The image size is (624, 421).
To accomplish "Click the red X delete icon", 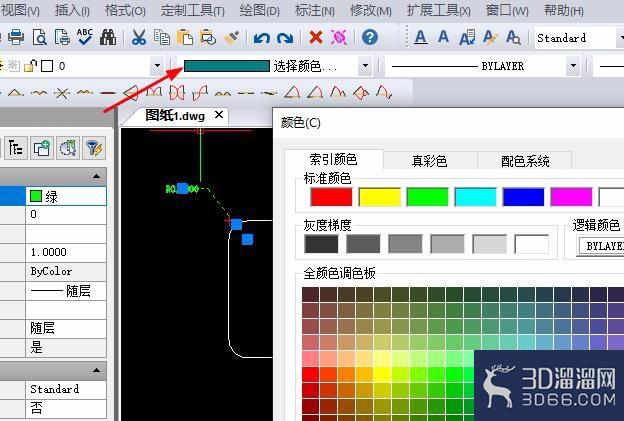I will (x=316, y=38).
